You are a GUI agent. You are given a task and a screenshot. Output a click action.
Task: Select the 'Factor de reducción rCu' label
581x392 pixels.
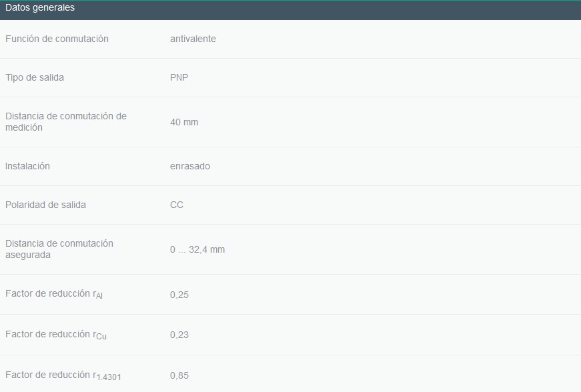[x=56, y=335]
